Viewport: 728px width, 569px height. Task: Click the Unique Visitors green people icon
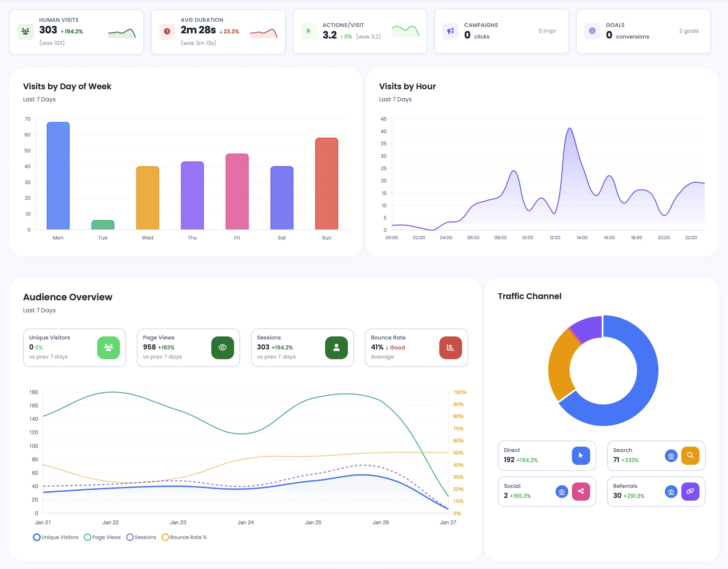(x=108, y=348)
